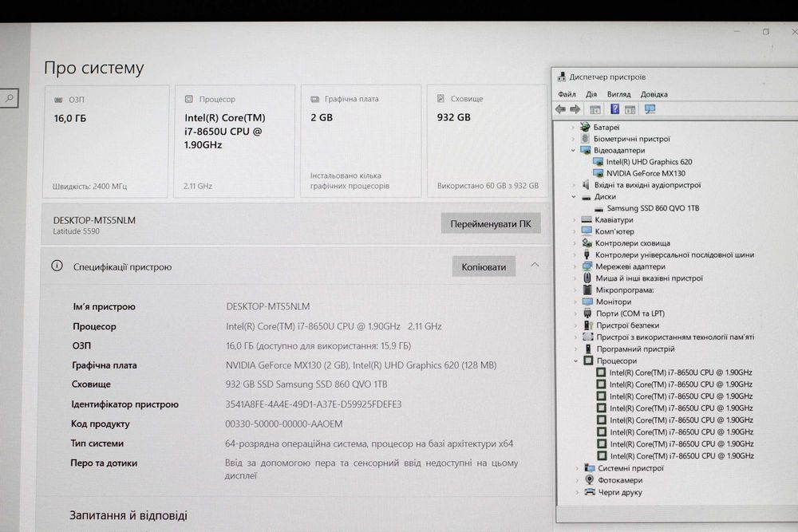Screen dimensions: 798x532
Task: Click the 932 GB SSD Samsung SSD 860 QVO 1TB value
Action: [306, 384]
